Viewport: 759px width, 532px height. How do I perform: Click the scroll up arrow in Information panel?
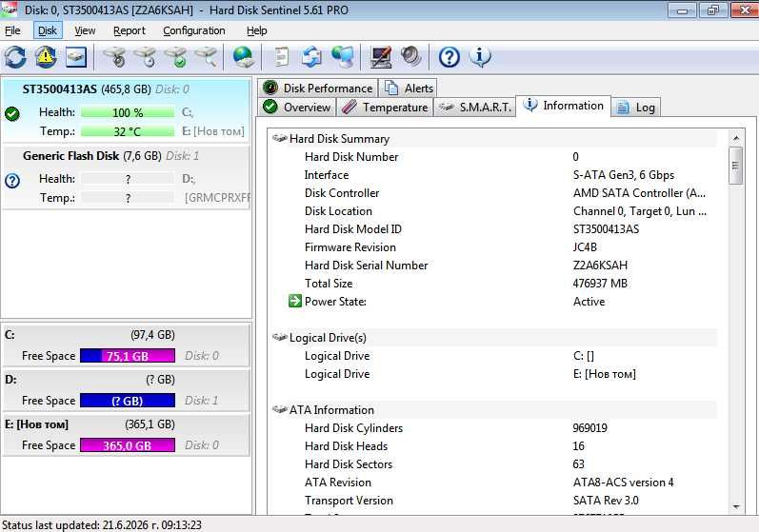[x=736, y=138]
